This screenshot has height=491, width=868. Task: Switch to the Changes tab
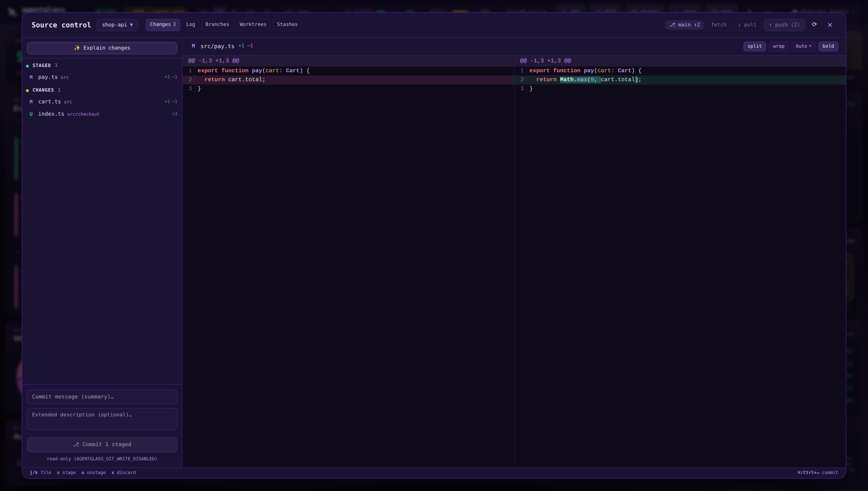tap(163, 25)
